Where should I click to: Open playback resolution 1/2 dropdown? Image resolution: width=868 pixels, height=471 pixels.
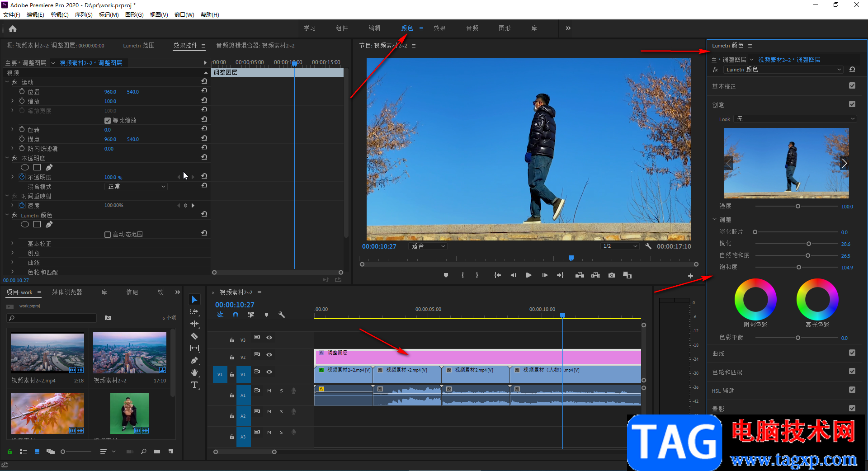(x=620, y=246)
